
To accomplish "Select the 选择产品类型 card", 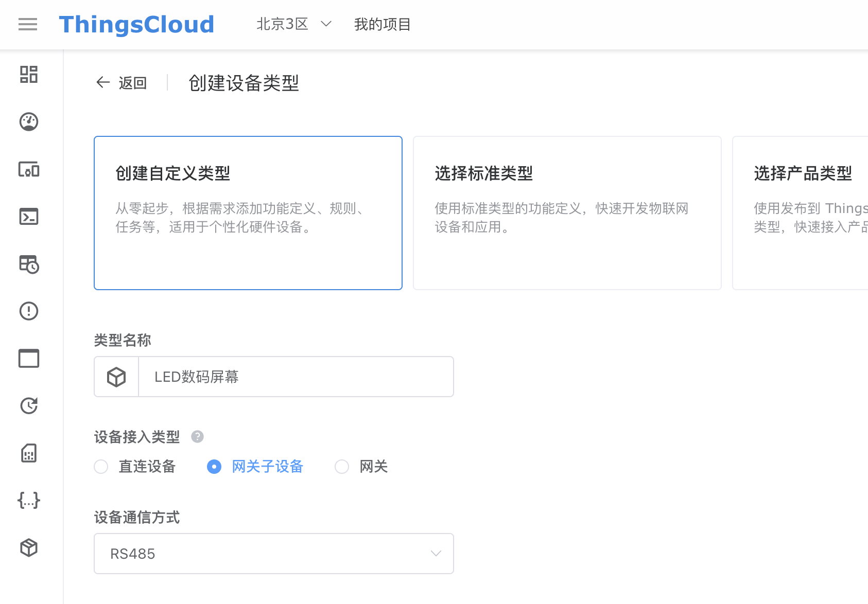I will pyautogui.click(x=800, y=213).
